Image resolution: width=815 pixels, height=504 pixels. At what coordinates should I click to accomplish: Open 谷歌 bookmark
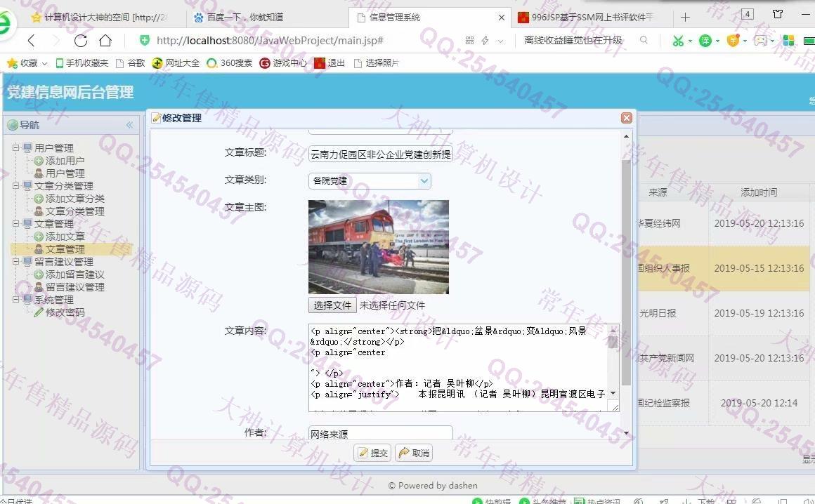(130, 62)
